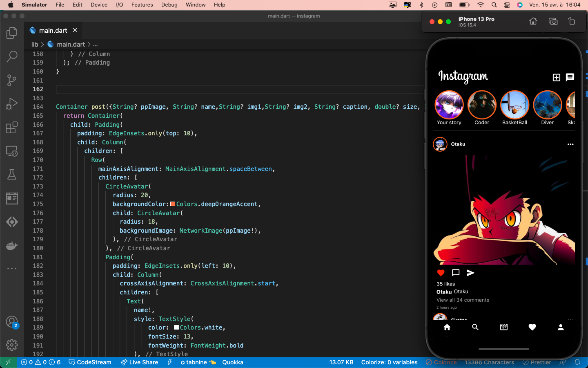
Task: Close the main.dart editor tab
Action: pyautogui.click(x=75, y=30)
